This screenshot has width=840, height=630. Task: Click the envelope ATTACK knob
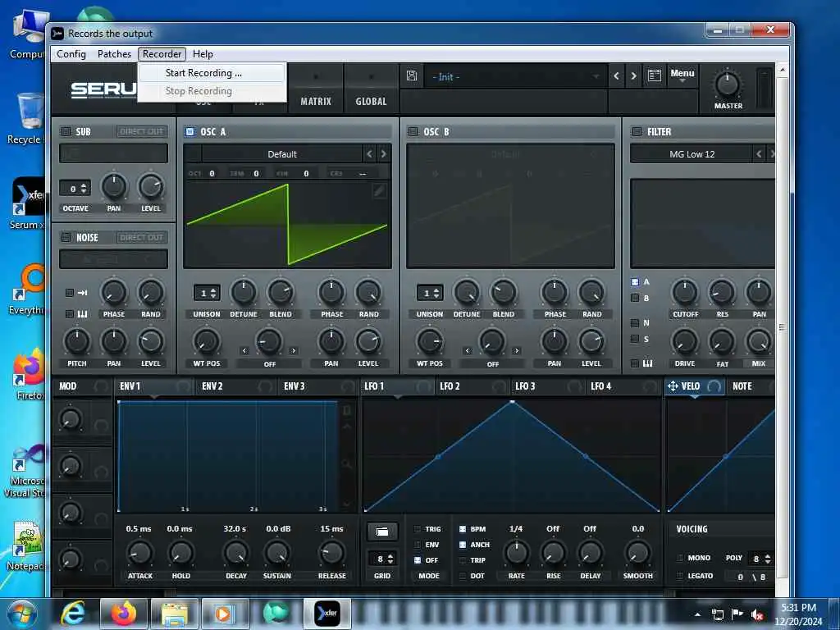click(139, 553)
